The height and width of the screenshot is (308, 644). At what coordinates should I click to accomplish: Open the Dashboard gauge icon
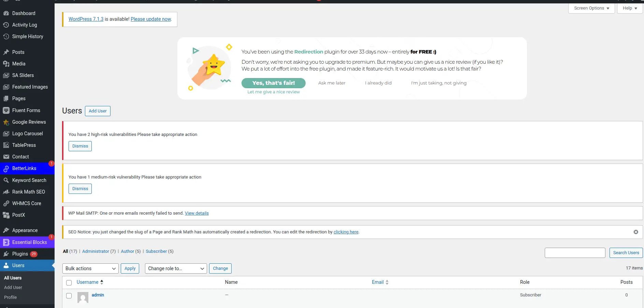[6, 13]
